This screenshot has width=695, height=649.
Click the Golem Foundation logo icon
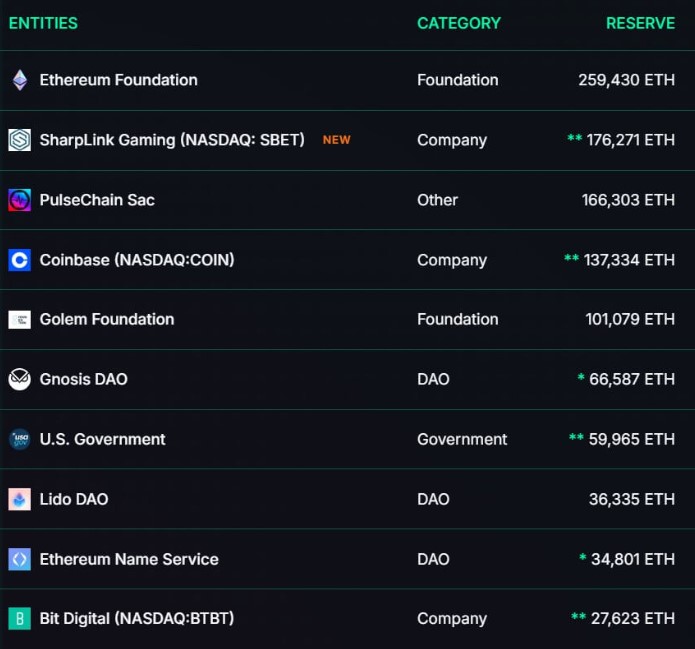(x=20, y=320)
